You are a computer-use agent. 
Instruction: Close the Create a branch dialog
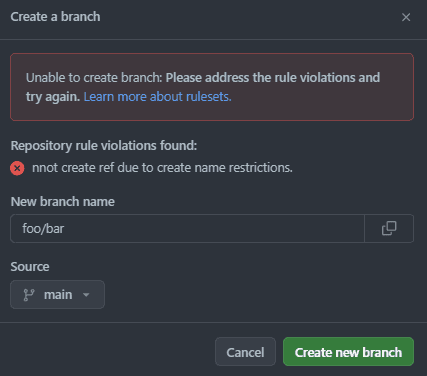406,17
